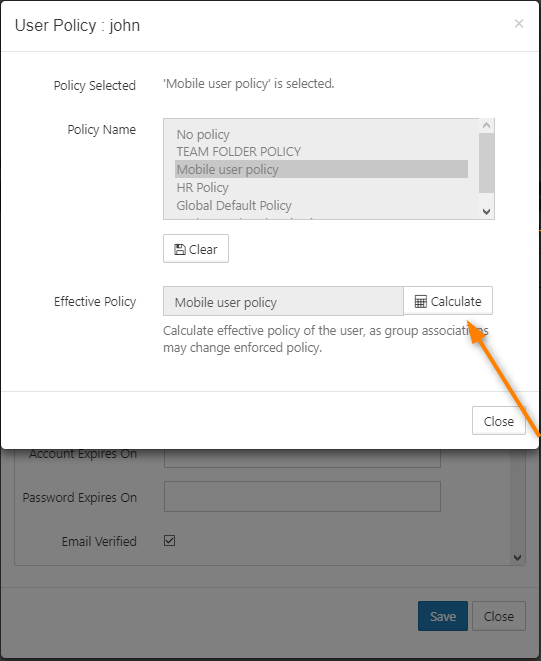Click the background panel's scroll down arrow
The width and height of the screenshot is (541, 661).
click(517, 558)
